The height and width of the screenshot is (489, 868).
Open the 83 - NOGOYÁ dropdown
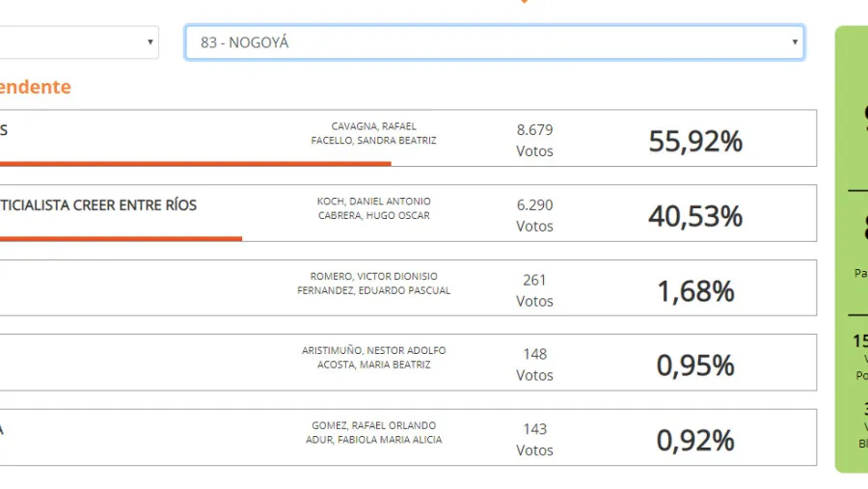tap(493, 42)
